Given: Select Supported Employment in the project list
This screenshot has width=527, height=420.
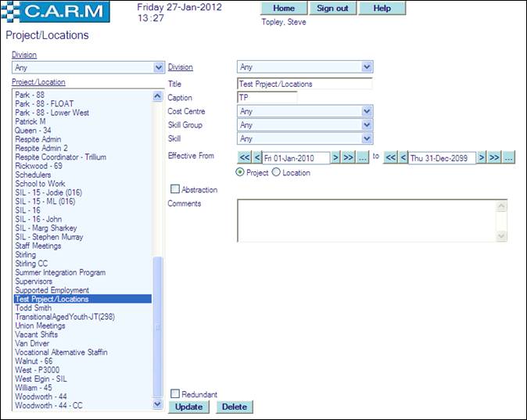Looking at the screenshot, I should click(x=52, y=290).
